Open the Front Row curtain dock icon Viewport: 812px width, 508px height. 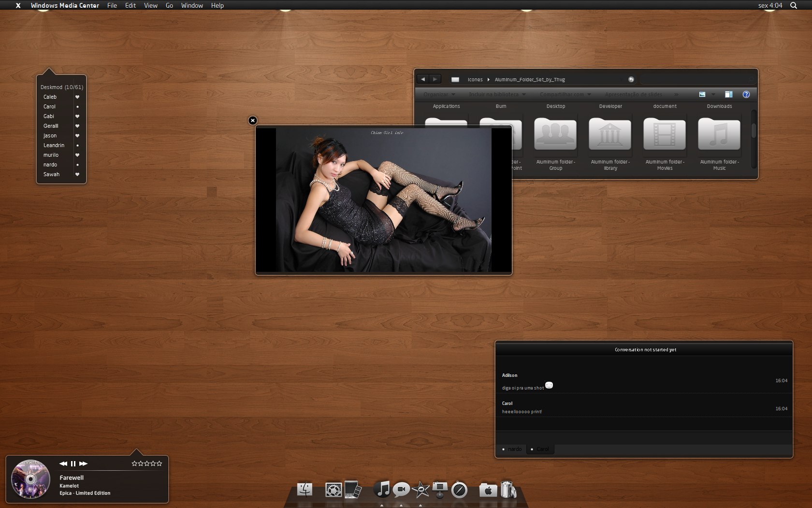click(x=353, y=489)
